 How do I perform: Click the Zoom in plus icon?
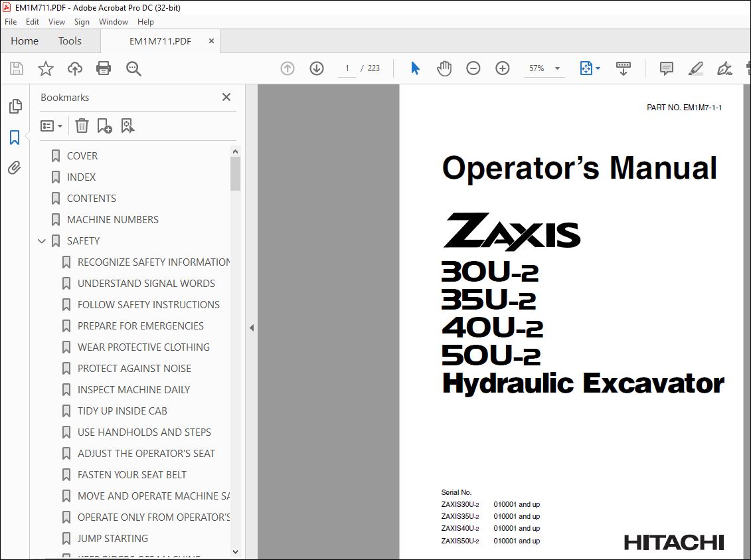coord(502,68)
